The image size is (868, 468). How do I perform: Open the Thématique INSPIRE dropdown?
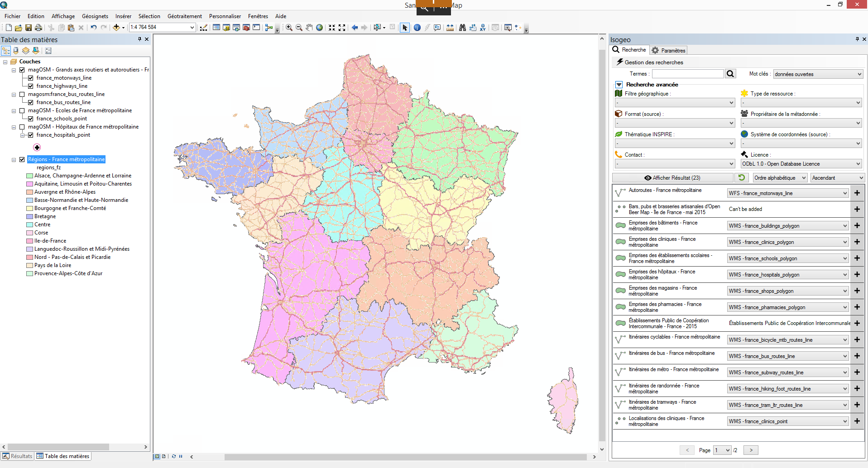point(674,143)
